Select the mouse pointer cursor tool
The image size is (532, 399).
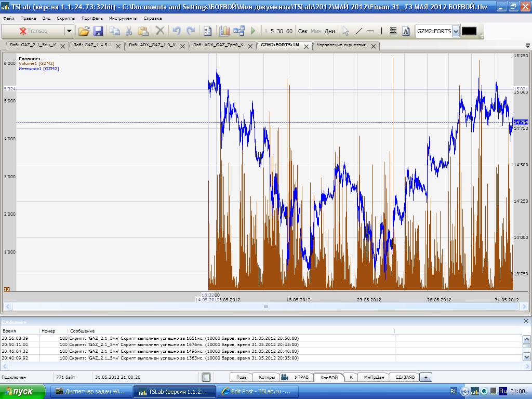345,31
